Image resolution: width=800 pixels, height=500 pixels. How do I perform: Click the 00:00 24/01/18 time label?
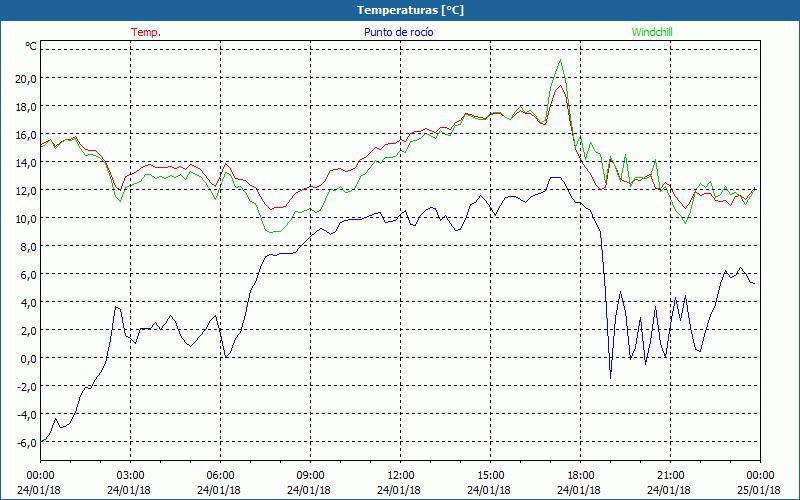tap(39, 483)
